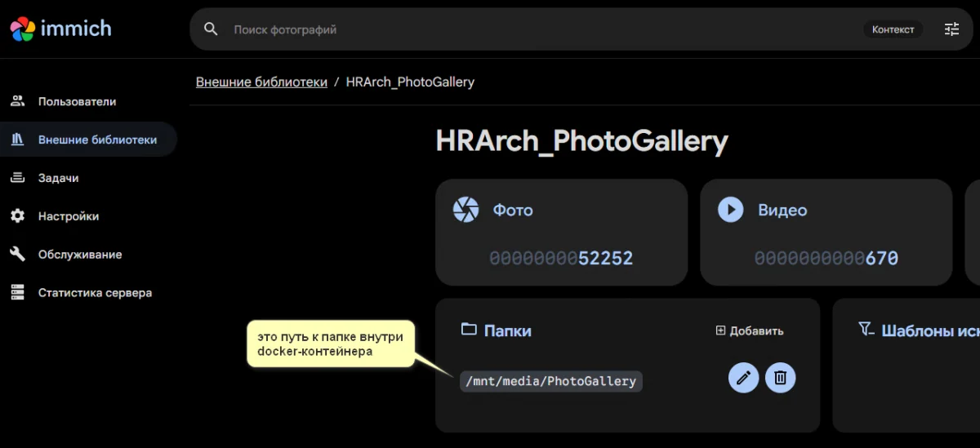
Task: Open search filter options icon
Action: (951, 29)
